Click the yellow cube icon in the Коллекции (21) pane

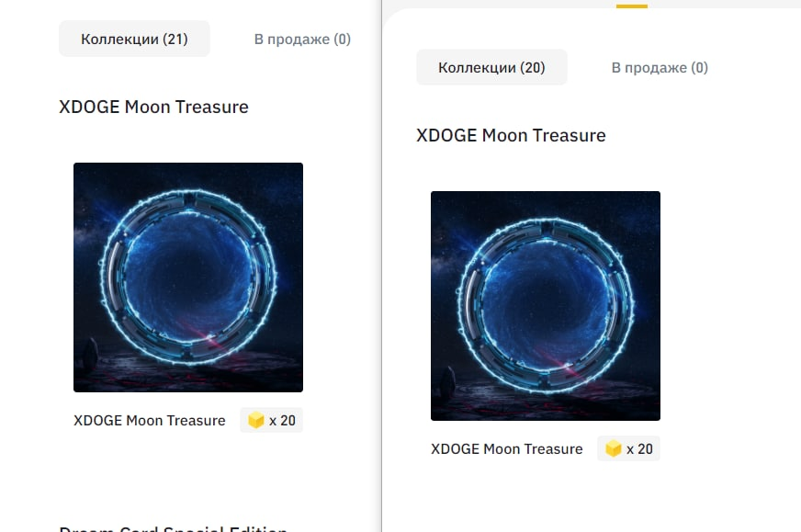point(256,420)
